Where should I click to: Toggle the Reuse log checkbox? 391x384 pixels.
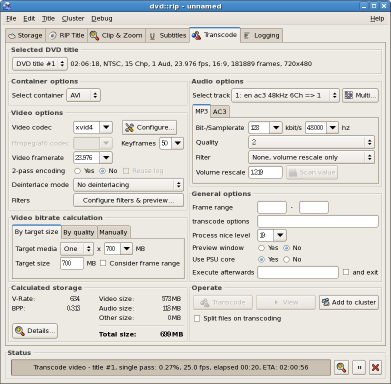[126, 171]
